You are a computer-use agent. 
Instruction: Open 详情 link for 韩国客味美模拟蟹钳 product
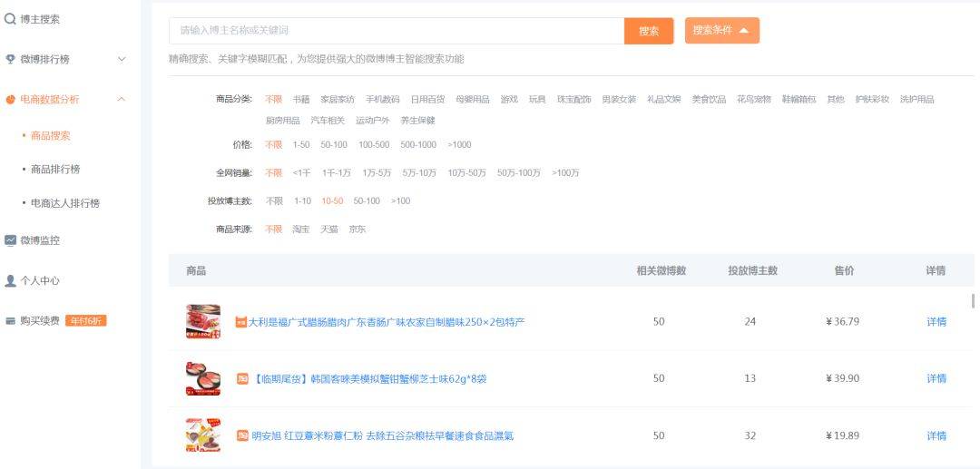point(936,378)
